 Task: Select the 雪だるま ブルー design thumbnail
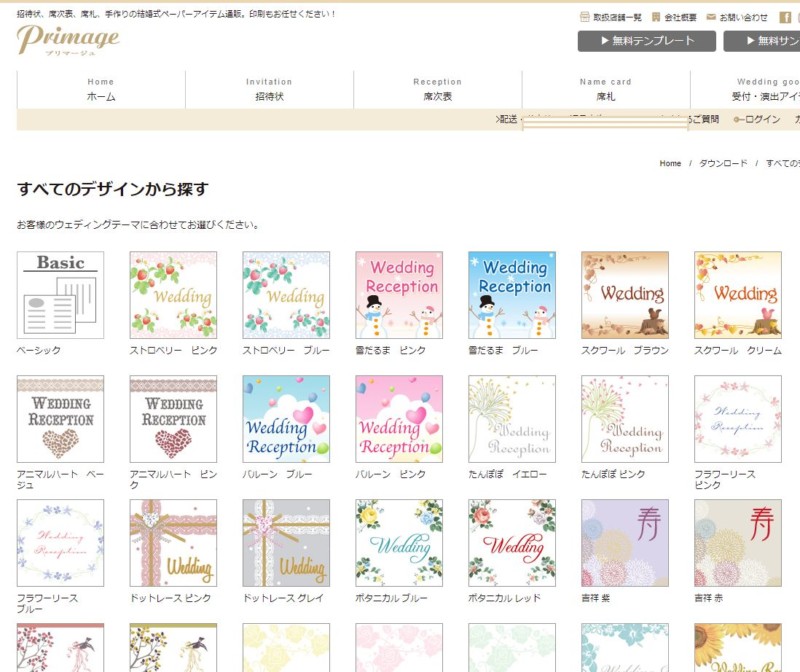pyautogui.click(x=512, y=292)
